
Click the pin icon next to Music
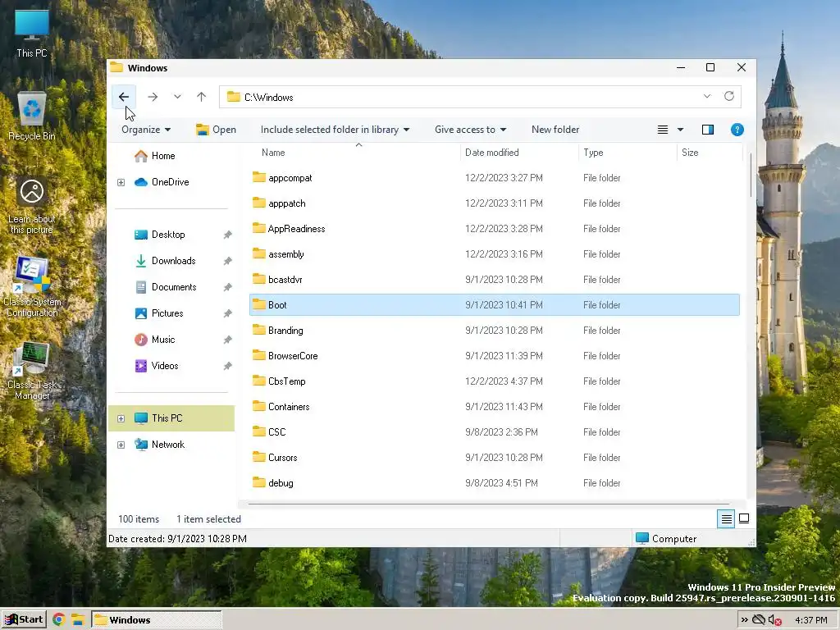click(x=228, y=340)
